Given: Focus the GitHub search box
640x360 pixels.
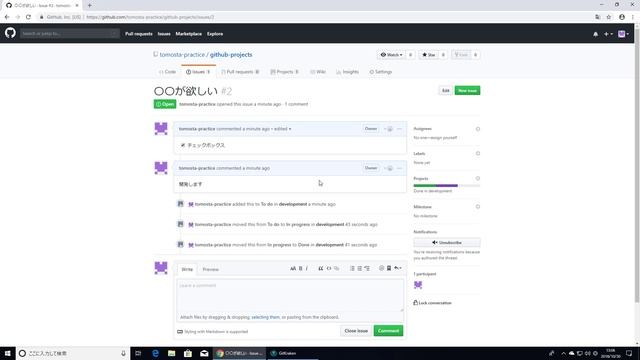Looking at the screenshot, I should click(x=69, y=33).
